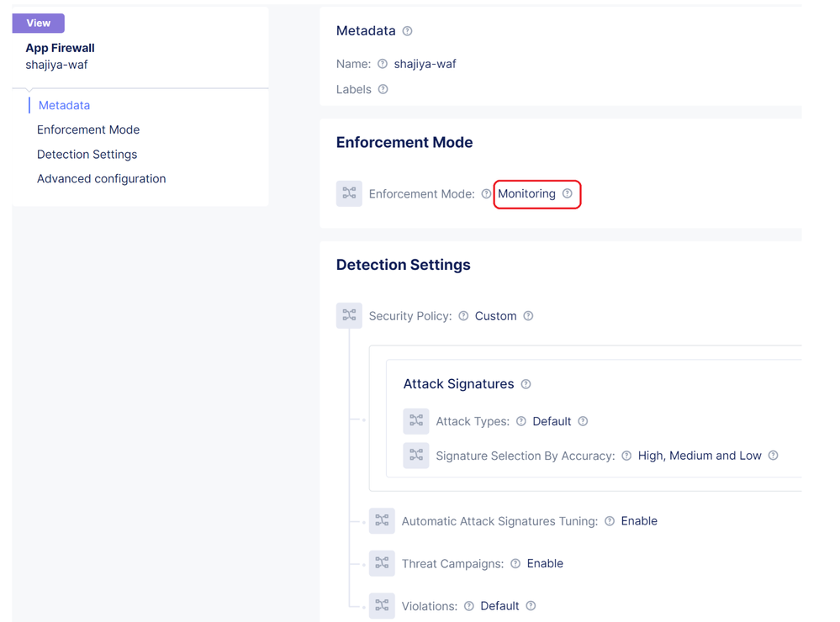
Task: Click the Enforcement Mode node icon
Action: coord(349,193)
